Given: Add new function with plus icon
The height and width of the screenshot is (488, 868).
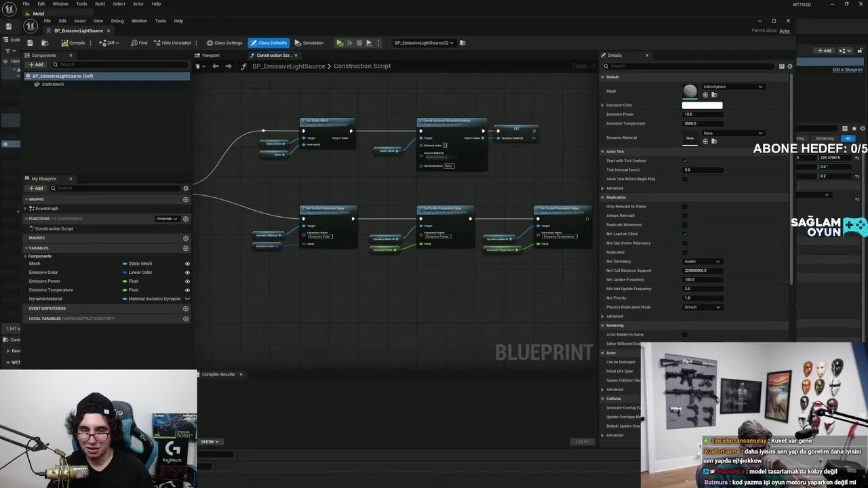Looking at the screenshot, I should pos(186,219).
